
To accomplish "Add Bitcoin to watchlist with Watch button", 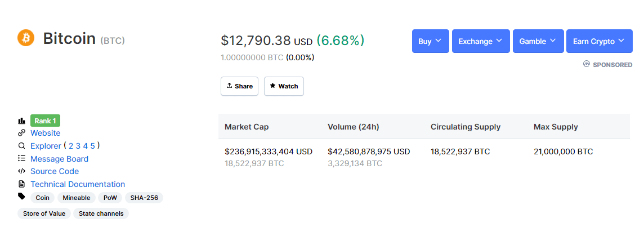I will (284, 86).
